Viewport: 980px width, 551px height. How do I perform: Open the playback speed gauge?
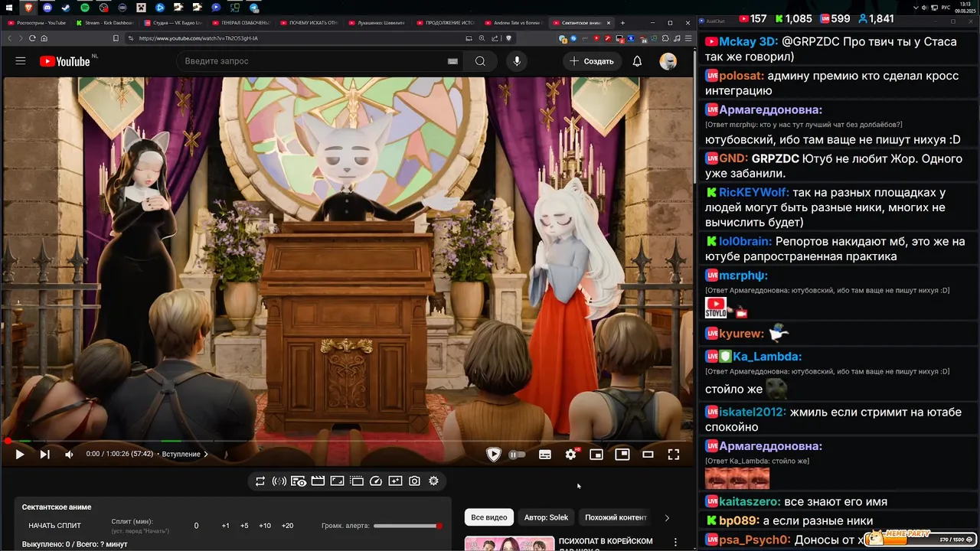point(376,481)
